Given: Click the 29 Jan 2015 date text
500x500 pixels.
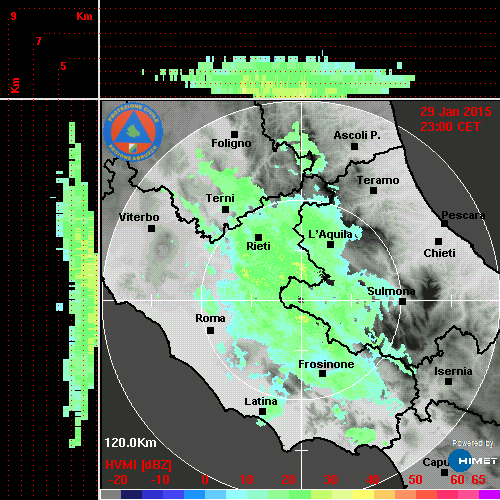Looking at the screenshot, I should click(x=456, y=112).
